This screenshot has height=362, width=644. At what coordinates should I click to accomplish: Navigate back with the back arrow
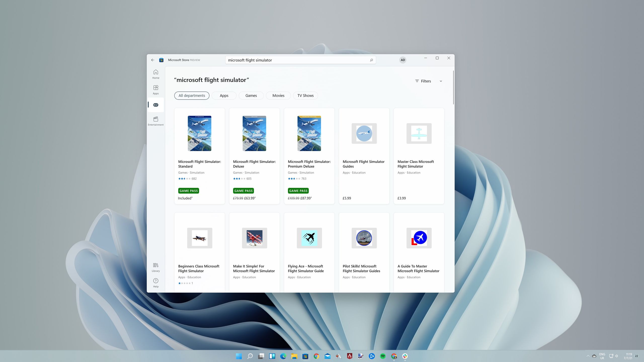tap(153, 60)
